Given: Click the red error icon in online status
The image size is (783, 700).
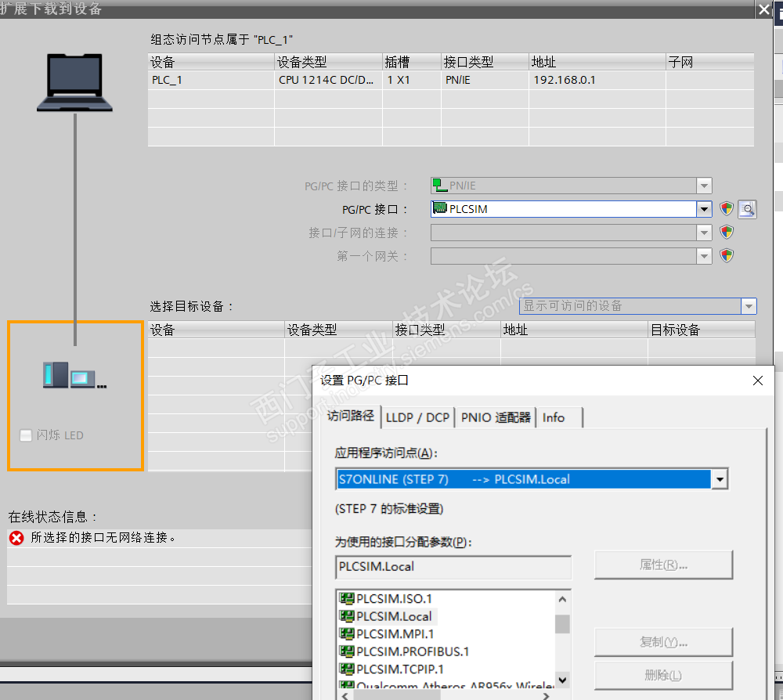Looking at the screenshot, I should [16, 538].
